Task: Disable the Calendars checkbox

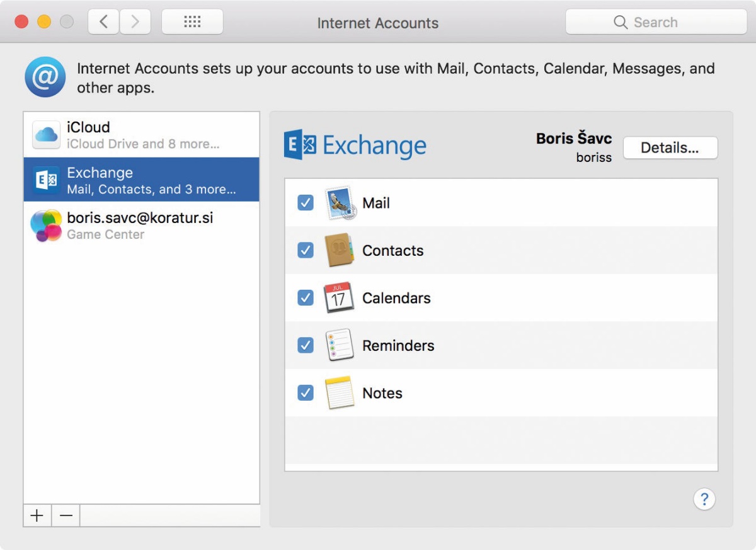Action: pos(306,298)
